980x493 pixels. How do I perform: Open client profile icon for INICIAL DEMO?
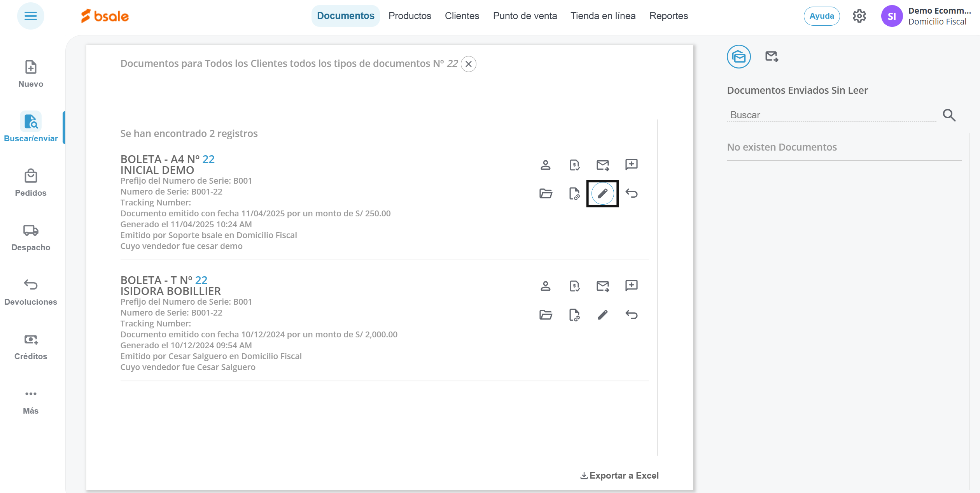(546, 165)
